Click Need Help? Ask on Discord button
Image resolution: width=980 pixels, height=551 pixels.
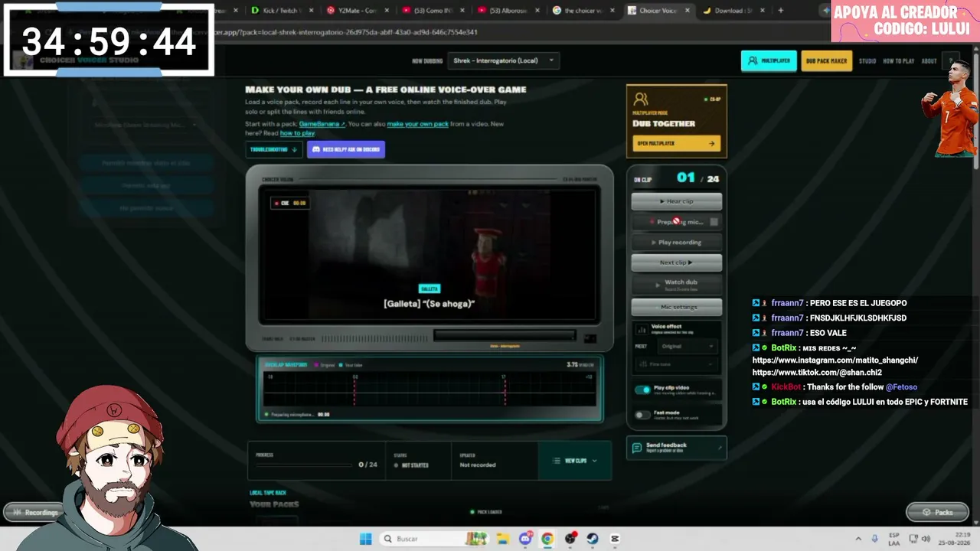pos(346,149)
